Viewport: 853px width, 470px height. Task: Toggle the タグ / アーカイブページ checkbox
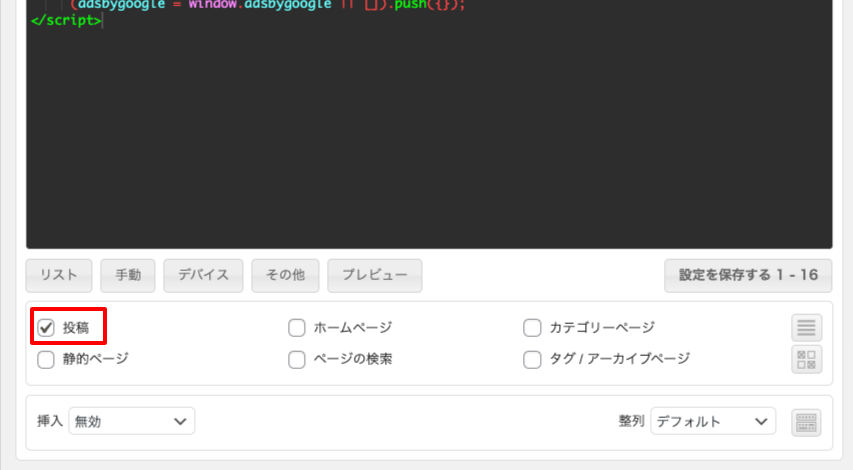click(532, 359)
